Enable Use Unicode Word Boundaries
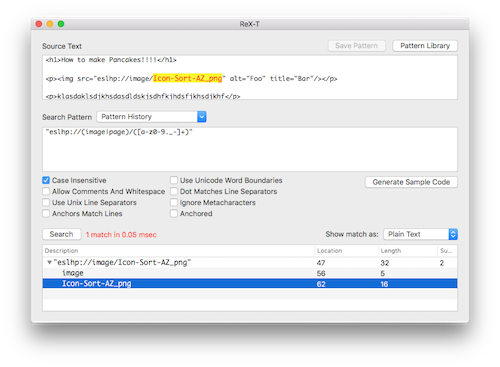Image resolution: width=500 pixels, height=367 pixels. pyautogui.click(x=174, y=180)
